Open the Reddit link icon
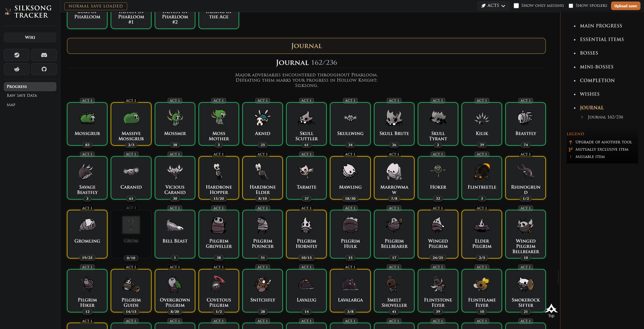 click(x=17, y=69)
